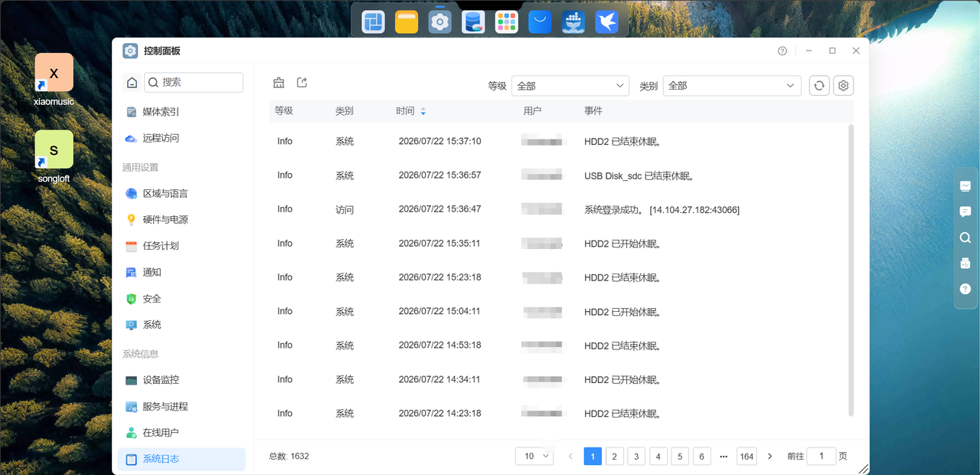Open resource monitor in right widget bar
The image size is (980, 475).
point(965,185)
